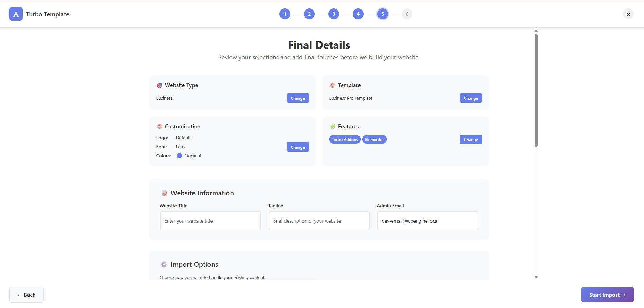Change the Website Type selection
The height and width of the screenshot is (308, 644).
[297, 98]
